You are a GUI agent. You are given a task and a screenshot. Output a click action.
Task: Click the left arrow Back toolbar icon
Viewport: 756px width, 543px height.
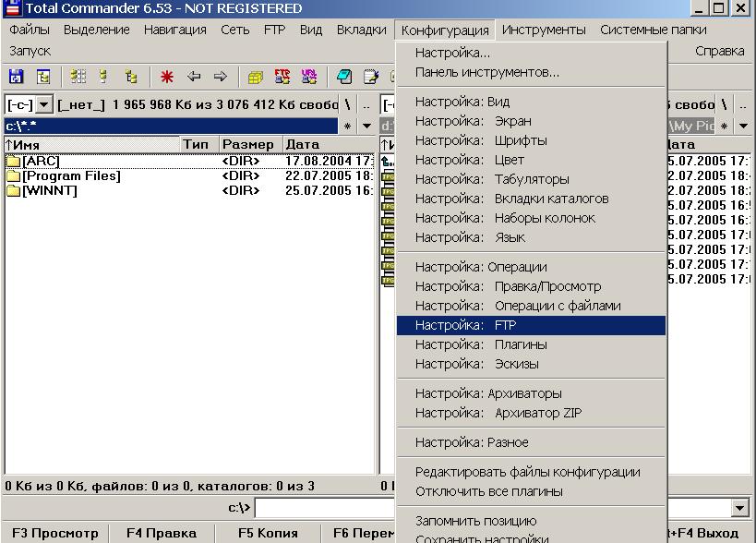coord(194,78)
